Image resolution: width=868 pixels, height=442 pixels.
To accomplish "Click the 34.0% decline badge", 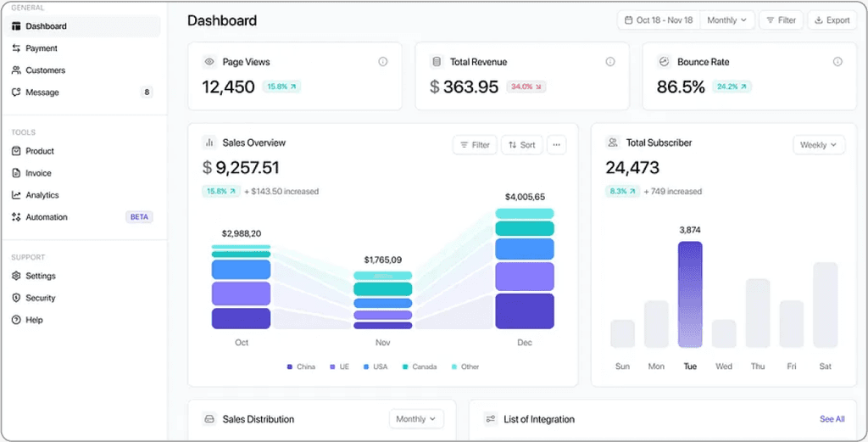I will coord(526,87).
